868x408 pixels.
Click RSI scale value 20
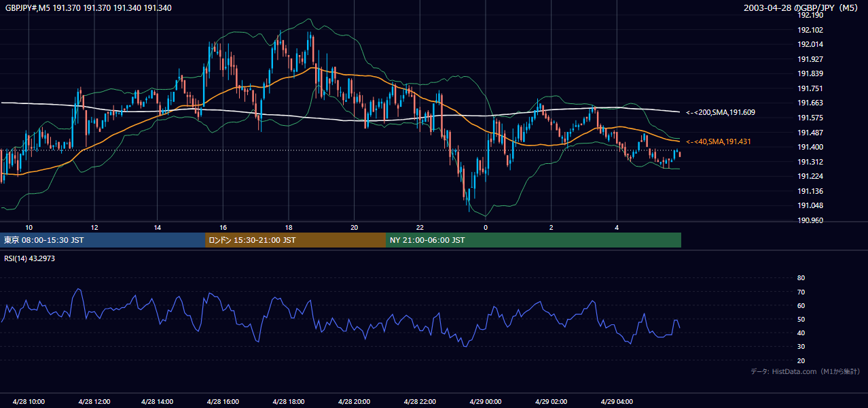[x=801, y=360]
